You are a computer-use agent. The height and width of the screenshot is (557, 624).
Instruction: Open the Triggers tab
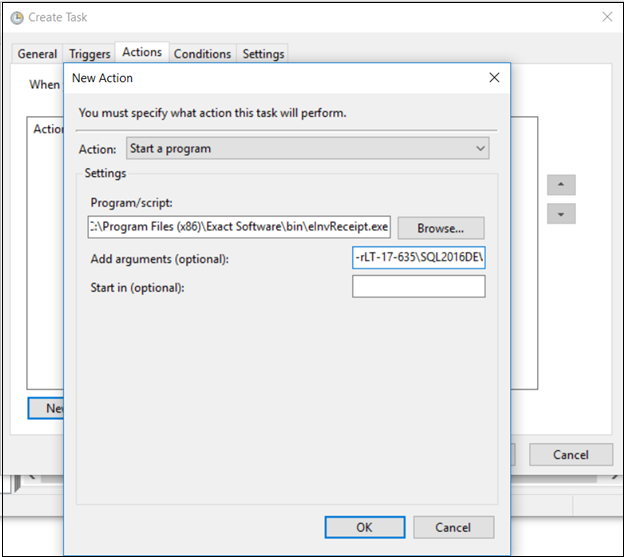(x=90, y=54)
